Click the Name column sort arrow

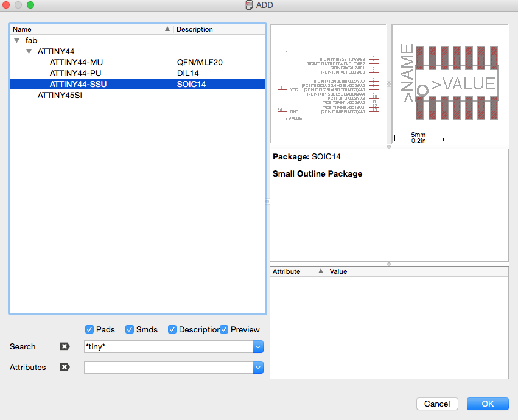(x=167, y=29)
